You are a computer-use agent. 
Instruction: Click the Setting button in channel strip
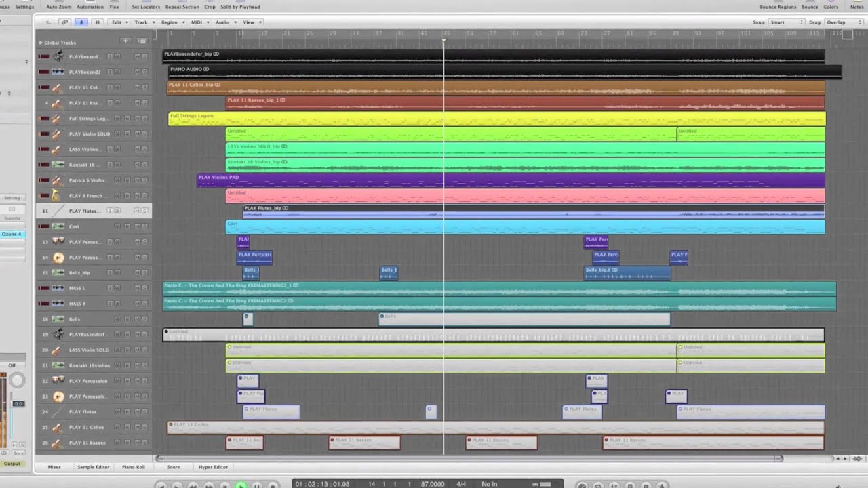click(x=12, y=198)
